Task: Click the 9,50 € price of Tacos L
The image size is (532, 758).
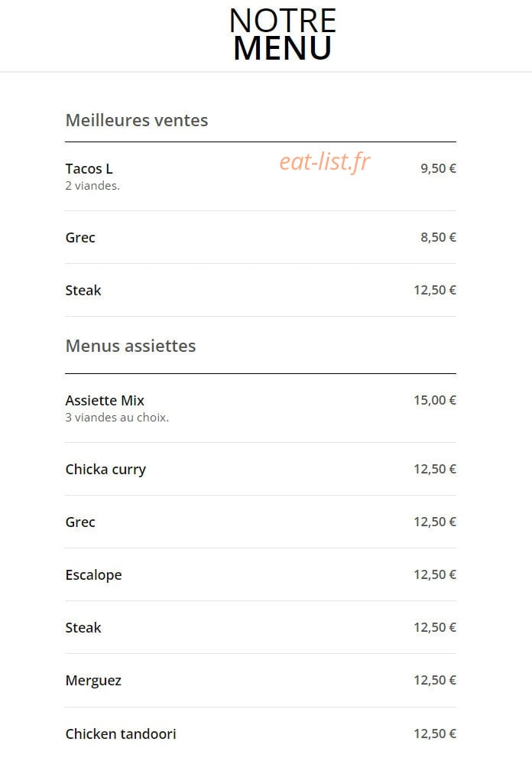Action: [438, 168]
